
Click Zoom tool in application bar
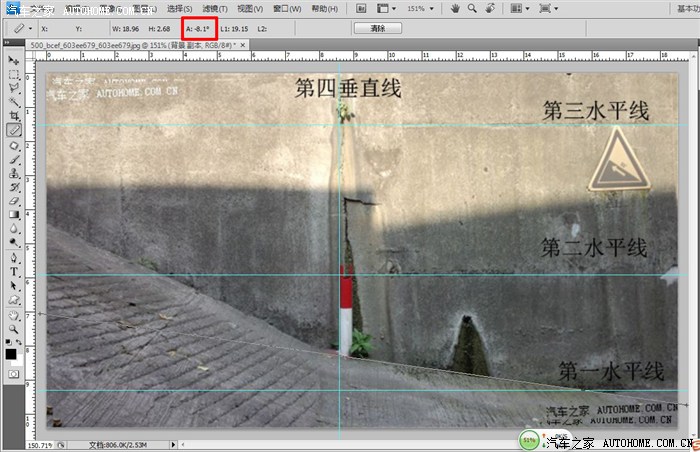point(472,8)
